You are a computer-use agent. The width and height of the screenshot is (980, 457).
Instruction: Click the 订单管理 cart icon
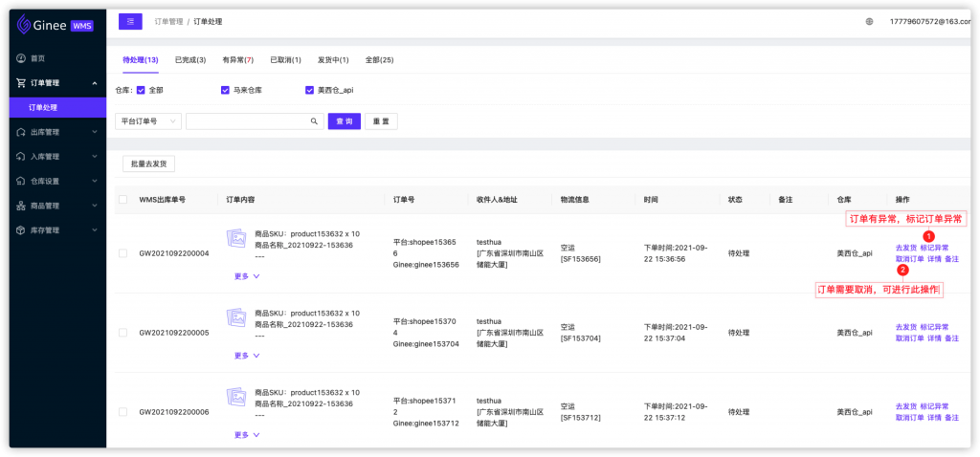pos(21,82)
